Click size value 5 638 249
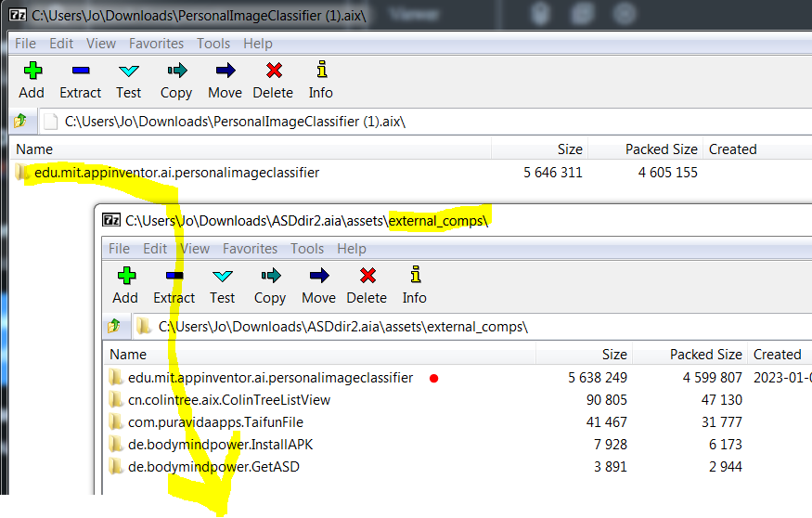Viewport: 812px width, 518px height. pyautogui.click(x=597, y=378)
